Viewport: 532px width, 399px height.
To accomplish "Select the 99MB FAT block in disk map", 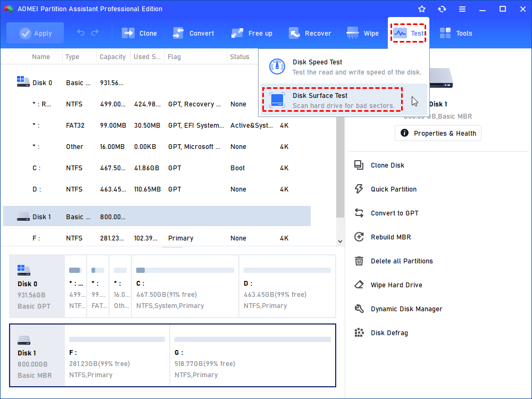I will 98,286.
